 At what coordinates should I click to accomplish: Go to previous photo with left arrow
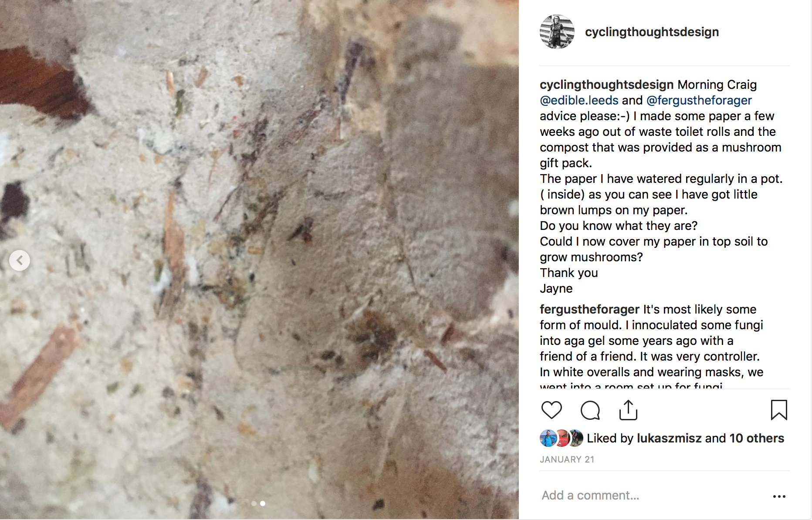click(20, 260)
